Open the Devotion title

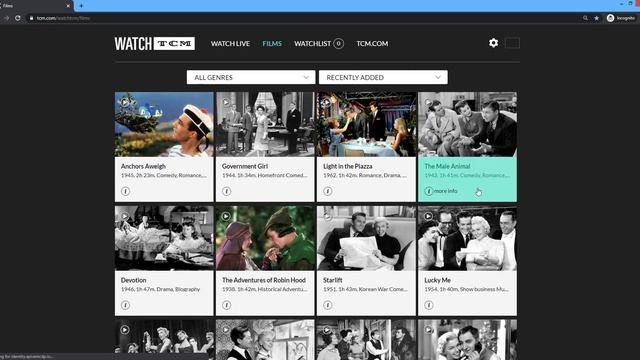[133, 280]
